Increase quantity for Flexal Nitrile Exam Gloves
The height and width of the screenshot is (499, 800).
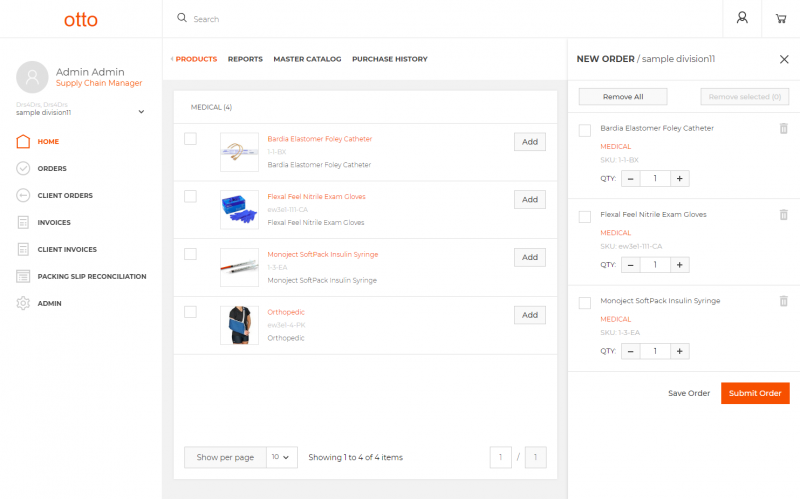click(x=680, y=265)
